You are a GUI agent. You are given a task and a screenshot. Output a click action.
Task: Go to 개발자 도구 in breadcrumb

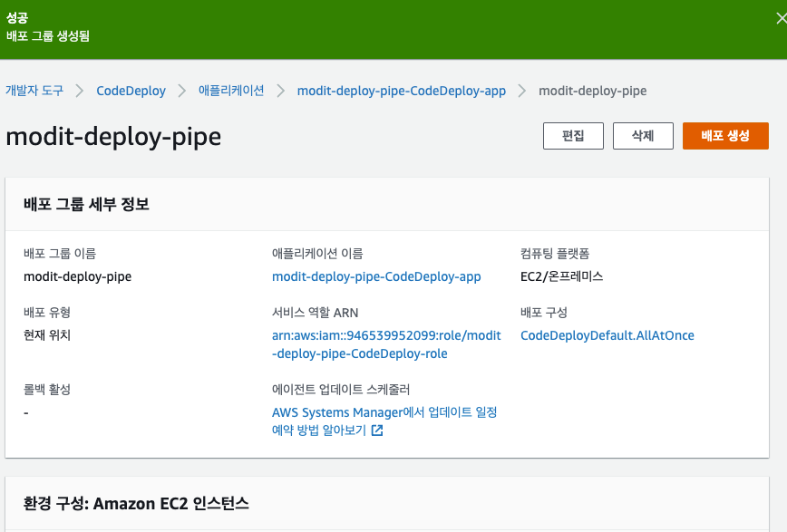(34, 91)
